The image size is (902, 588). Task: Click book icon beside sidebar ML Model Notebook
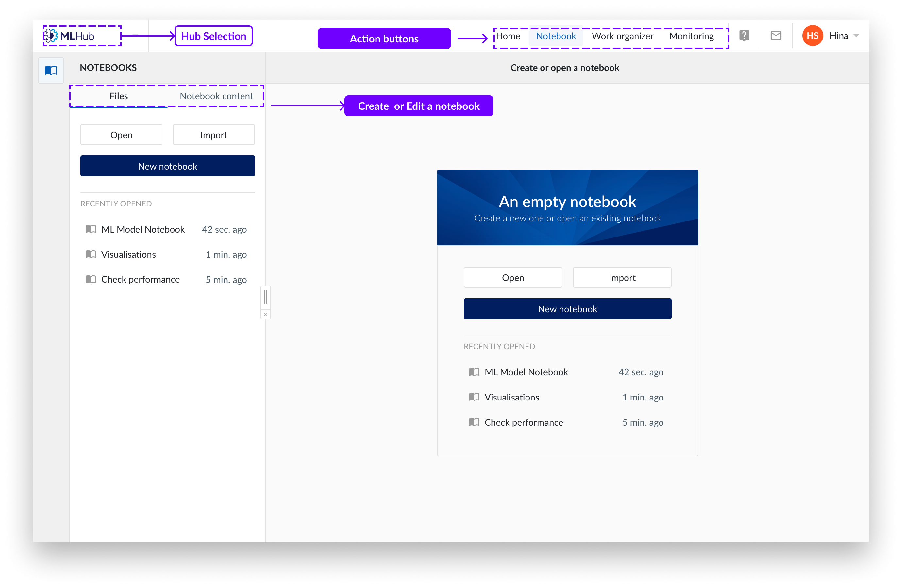pos(91,229)
